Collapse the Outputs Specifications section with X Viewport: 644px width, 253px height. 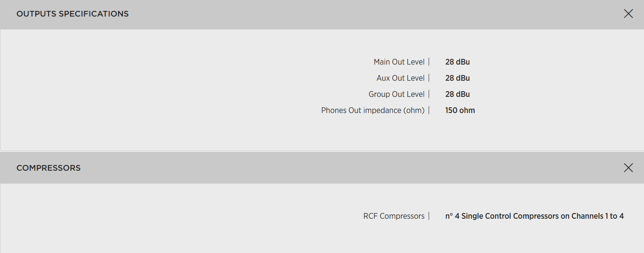coord(628,14)
